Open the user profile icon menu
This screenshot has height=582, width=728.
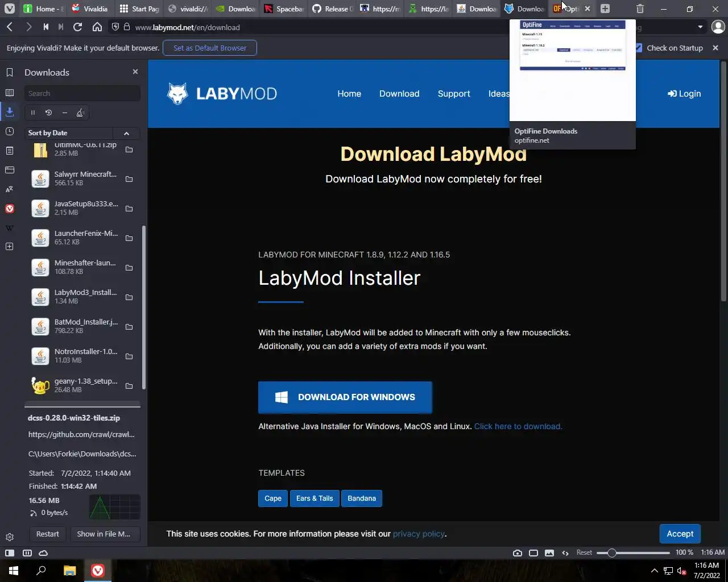pos(718,27)
